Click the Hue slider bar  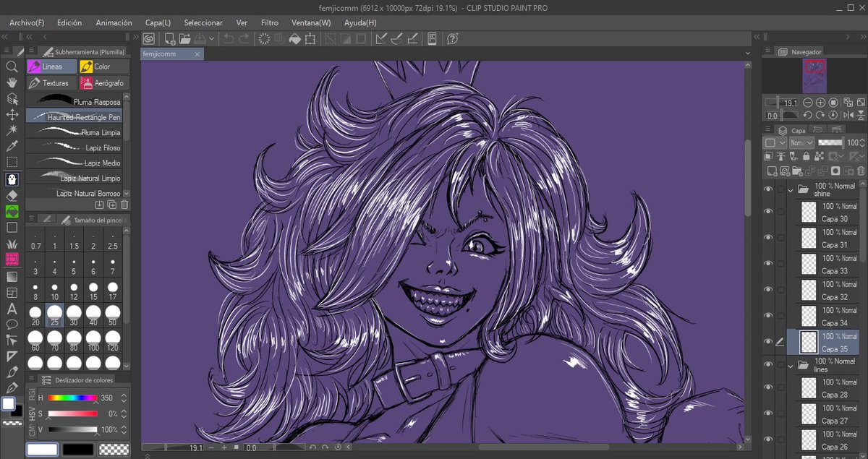coord(72,398)
